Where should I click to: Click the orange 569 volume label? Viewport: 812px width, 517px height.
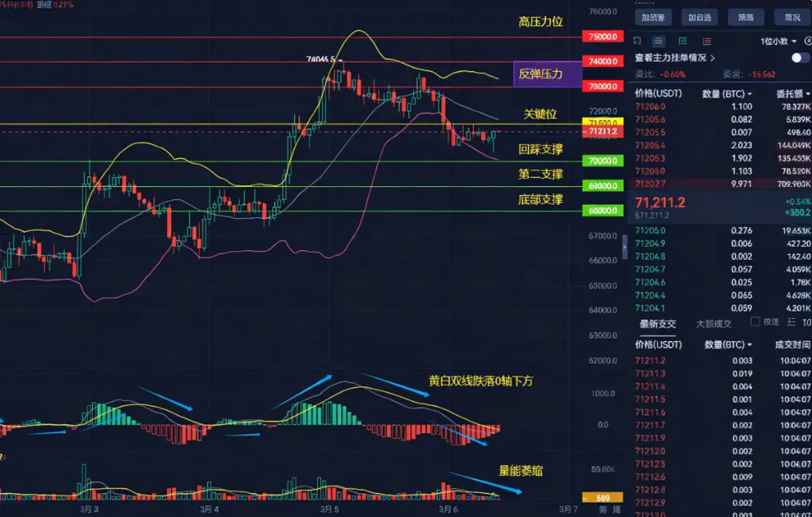(603, 499)
